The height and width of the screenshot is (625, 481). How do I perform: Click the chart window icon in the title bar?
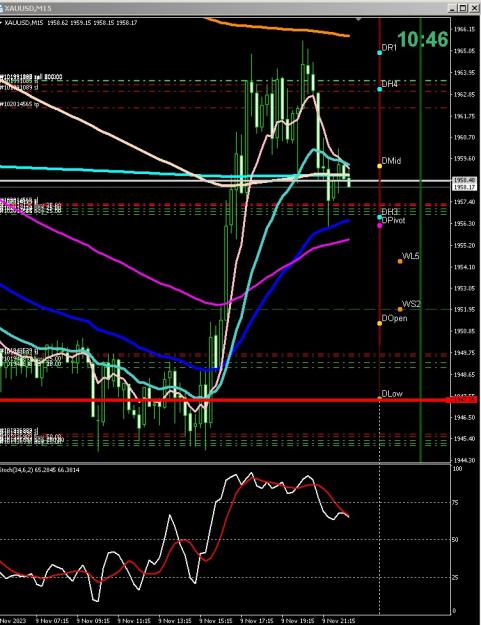2,8
